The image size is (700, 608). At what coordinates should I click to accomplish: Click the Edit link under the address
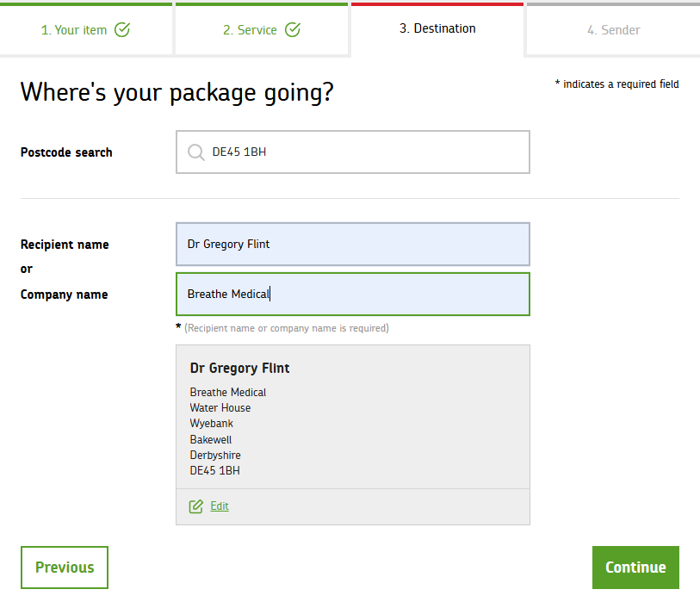tap(220, 506)
